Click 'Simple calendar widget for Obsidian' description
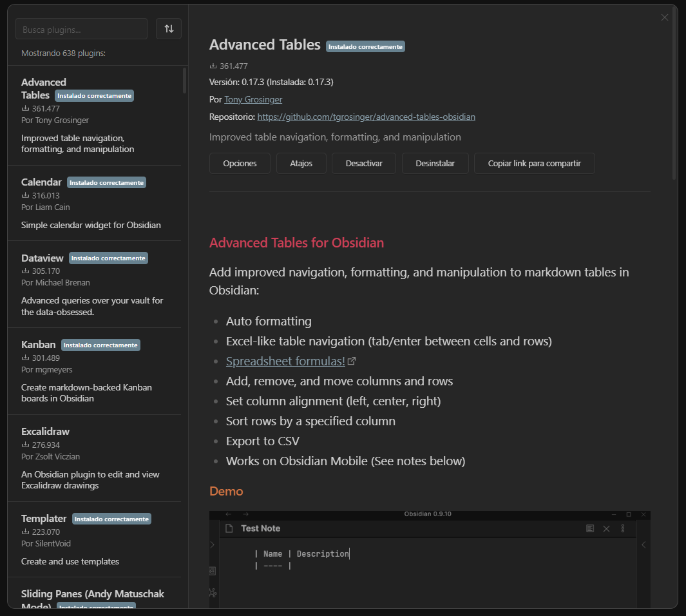Viewport: 686px width, 616px height. point(91,225)
